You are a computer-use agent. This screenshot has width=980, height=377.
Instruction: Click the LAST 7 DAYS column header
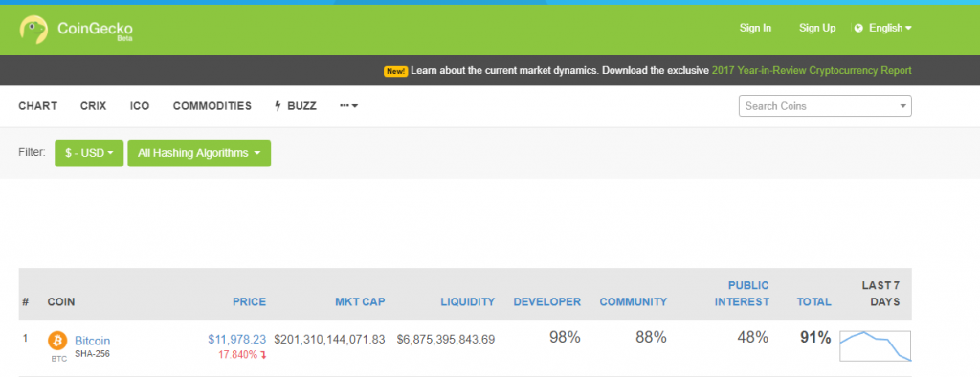click(x=880, y=294)
